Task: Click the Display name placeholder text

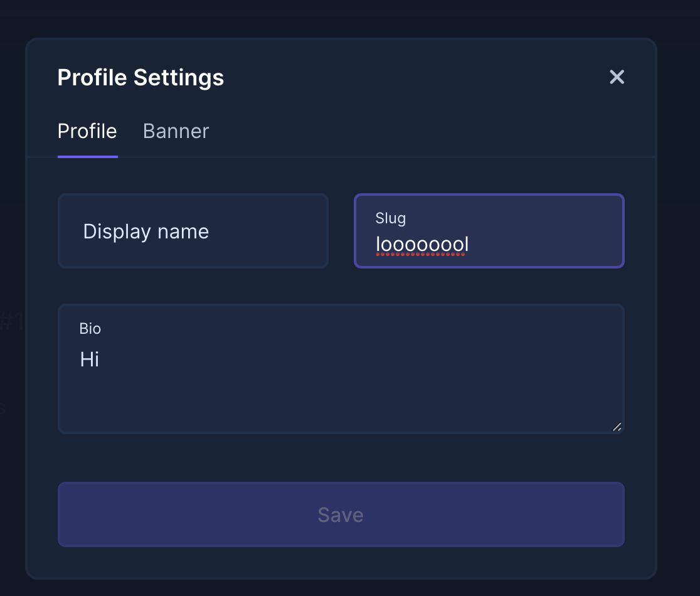Action: coord(146,231)
